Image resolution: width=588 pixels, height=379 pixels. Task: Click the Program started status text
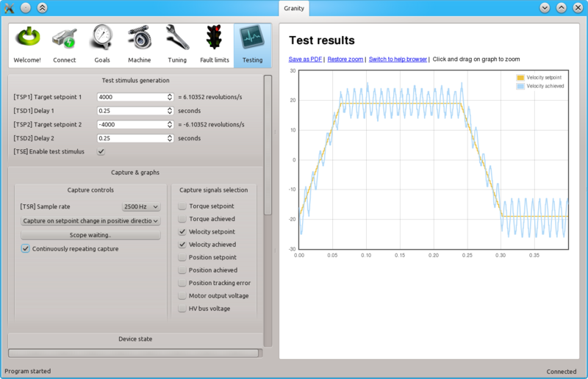coord(28,371)
